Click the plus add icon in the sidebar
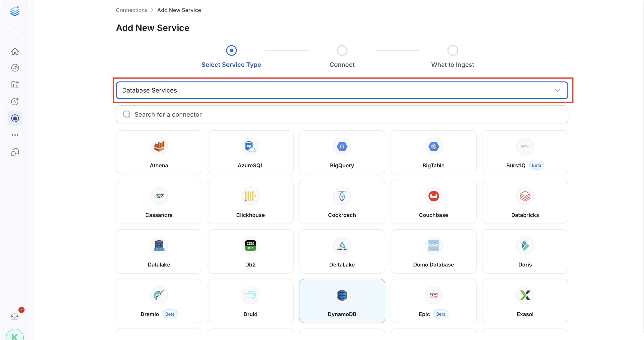Screen dimensions: 644x340 tap(15, 34)
